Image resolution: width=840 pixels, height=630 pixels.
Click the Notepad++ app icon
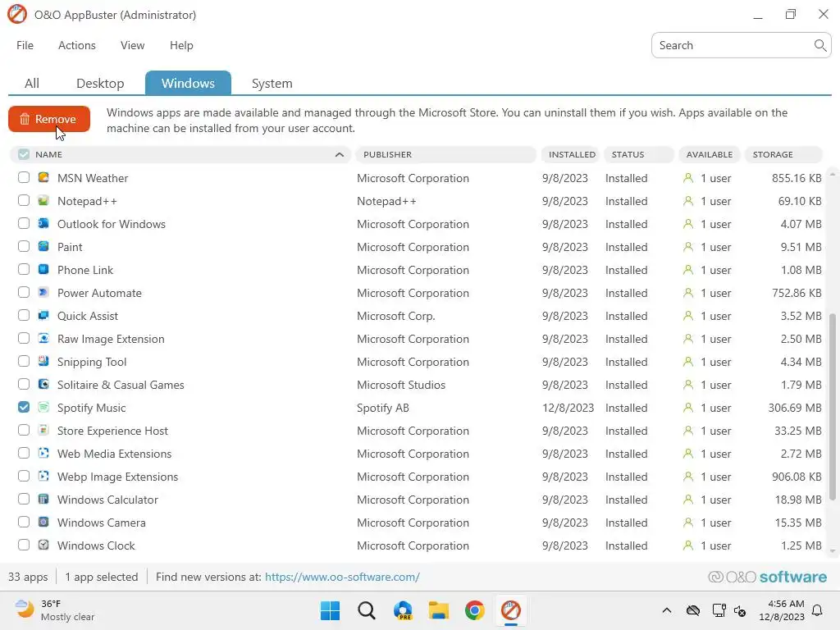pyautogui.click(x=43, y=200)
